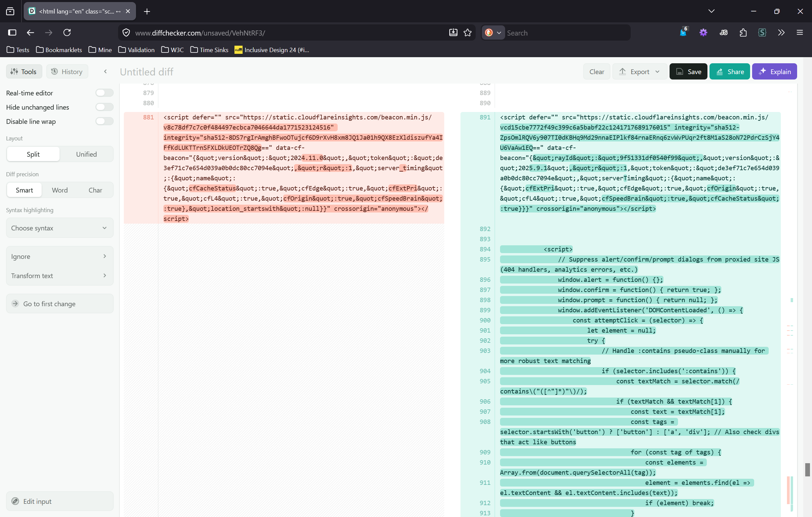Open the extension with notification badge 6
This screenshot has height=517, width=812.
[x=683, y=32]
